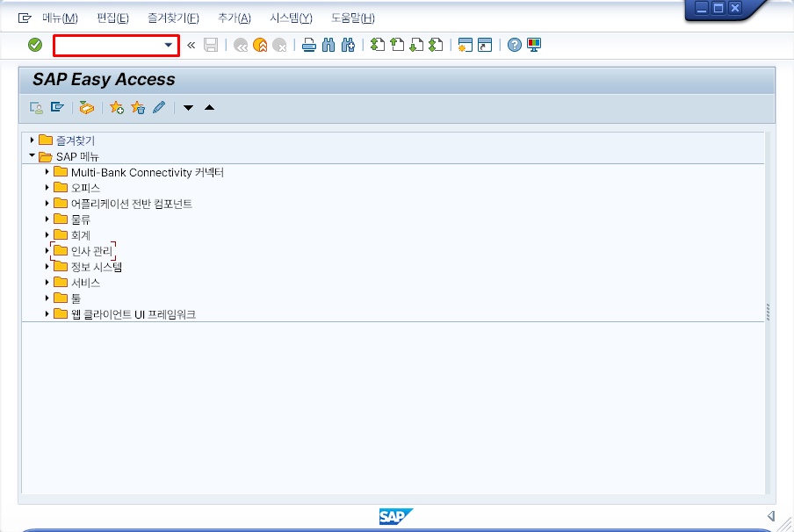This screenshot has width=794, height=532.
Task: Click the Cancel icon with the x
Action: (x=279, y=45)
